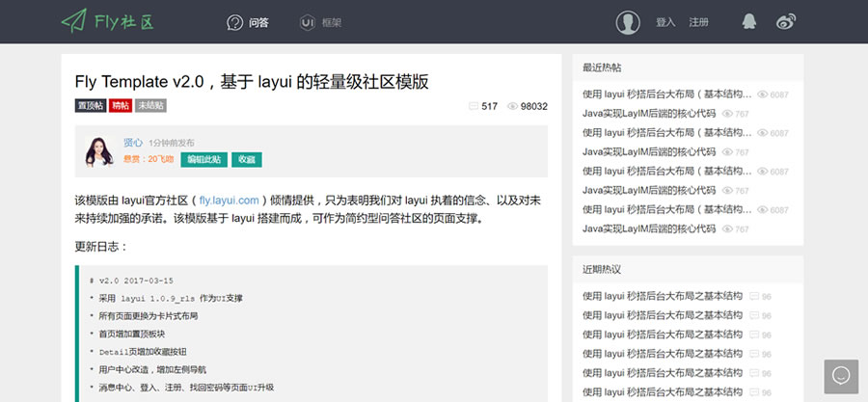868x402 pixels.
Task: Click the UI 框架 badge icon
Action: tap(308, 22)
